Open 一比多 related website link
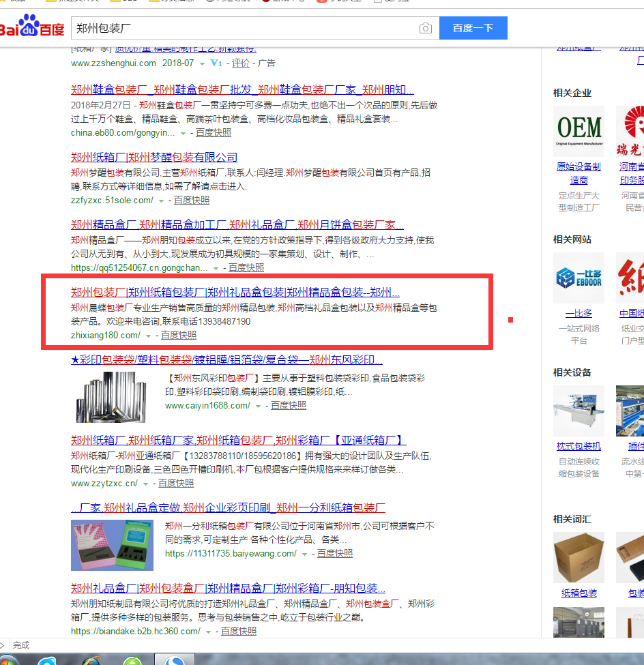644x665 pixels. coord(579,314)
